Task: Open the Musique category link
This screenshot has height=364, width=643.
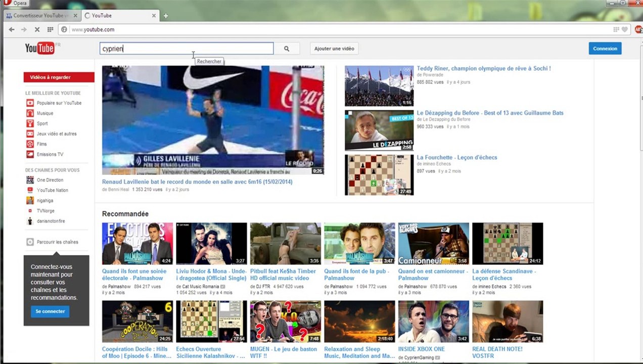Action: coord(45,113)
